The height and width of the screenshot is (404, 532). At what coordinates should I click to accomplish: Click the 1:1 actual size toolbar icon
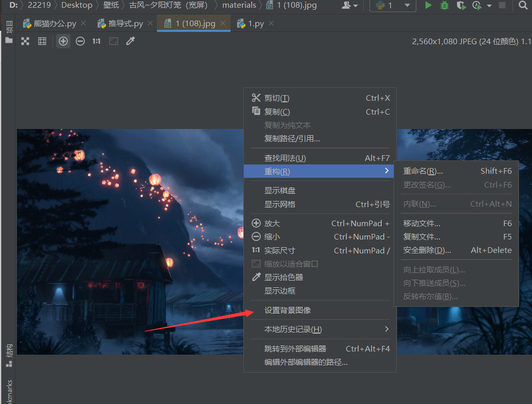(x=96, y=41)
